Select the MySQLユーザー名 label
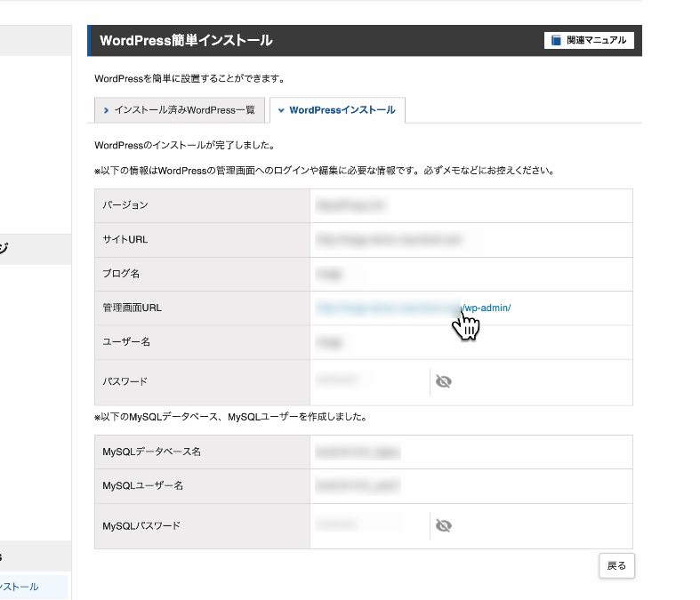Image resolution: width=700 pixels, height=600 pixels. click(143, 486)
